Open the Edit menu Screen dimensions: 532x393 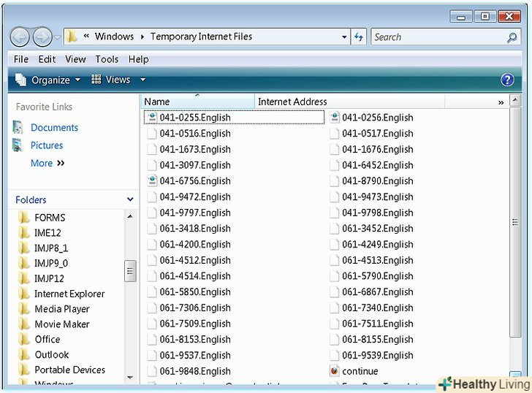point(47,59)
